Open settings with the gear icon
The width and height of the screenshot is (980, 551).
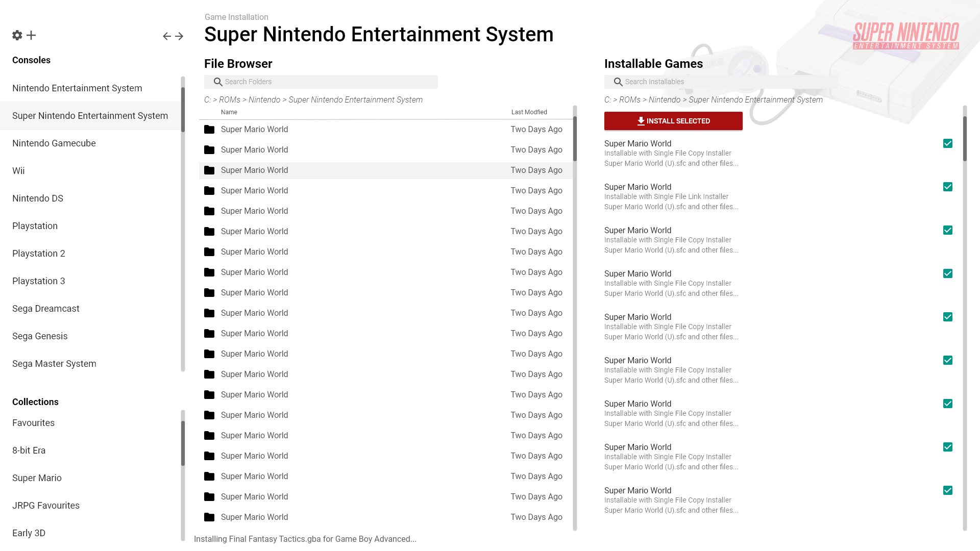click(x=17, y=35)
